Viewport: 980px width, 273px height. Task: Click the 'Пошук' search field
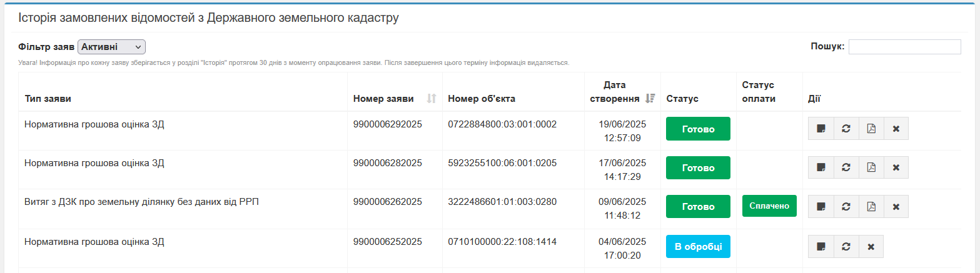pos(904,47)
